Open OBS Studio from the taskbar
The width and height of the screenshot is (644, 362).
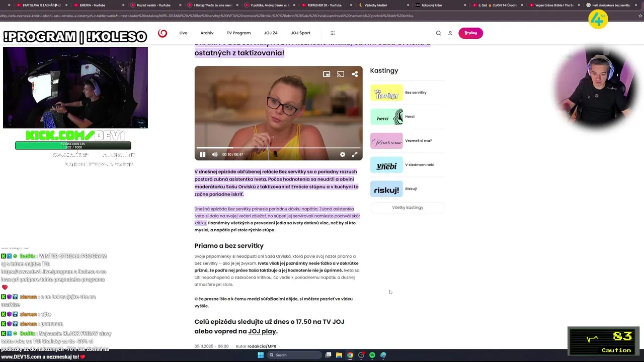tap(361, 355)
